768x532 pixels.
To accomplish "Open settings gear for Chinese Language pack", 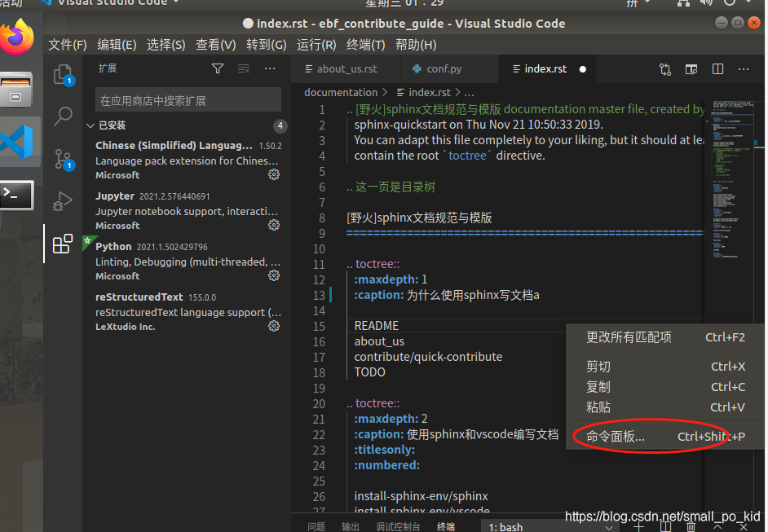I will click(x=274, y=174).
